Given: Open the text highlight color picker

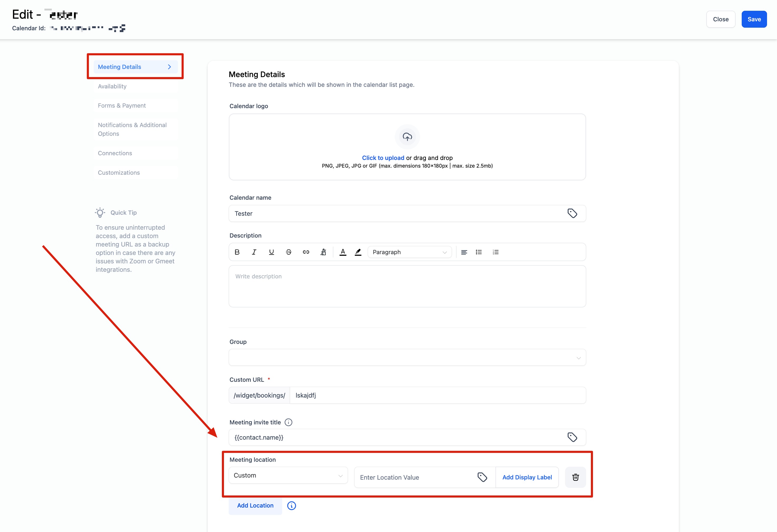Looking at the screenshot, I should tap(358, 252).
